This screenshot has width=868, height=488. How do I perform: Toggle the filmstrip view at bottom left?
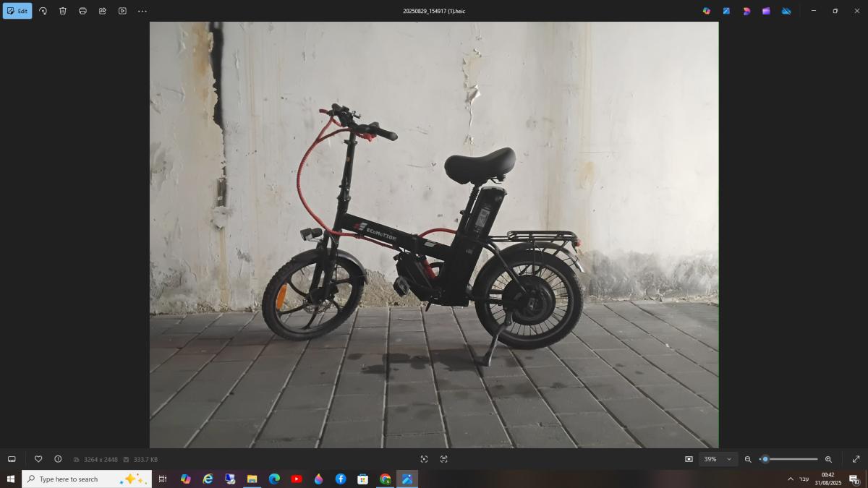[x=12, y=459]
